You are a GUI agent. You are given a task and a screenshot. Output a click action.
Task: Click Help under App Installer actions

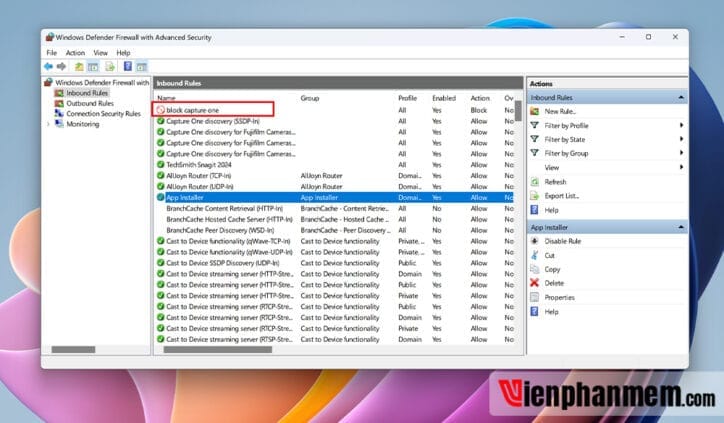[x=551, y=312]
